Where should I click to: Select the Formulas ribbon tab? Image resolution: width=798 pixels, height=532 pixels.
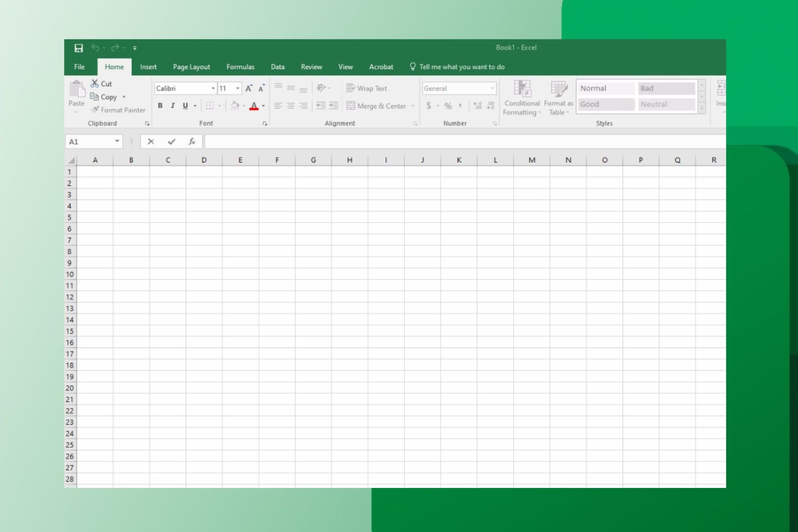click(x=240, y=66)
